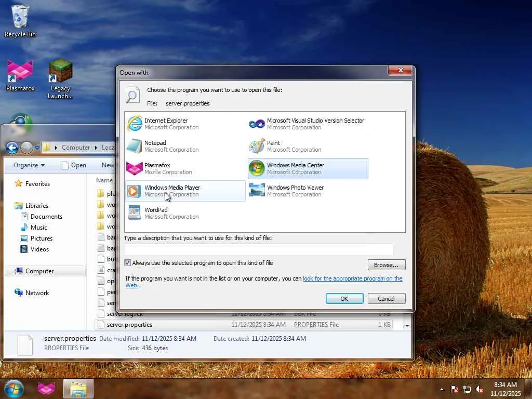The height and width of the screenshot is (399, 532).
Task: Click the Music library icon in Explorer
Action: point(24,228)
